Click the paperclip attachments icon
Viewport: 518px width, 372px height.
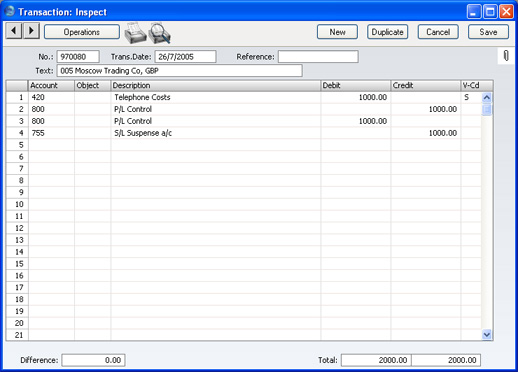coord(506,56)
